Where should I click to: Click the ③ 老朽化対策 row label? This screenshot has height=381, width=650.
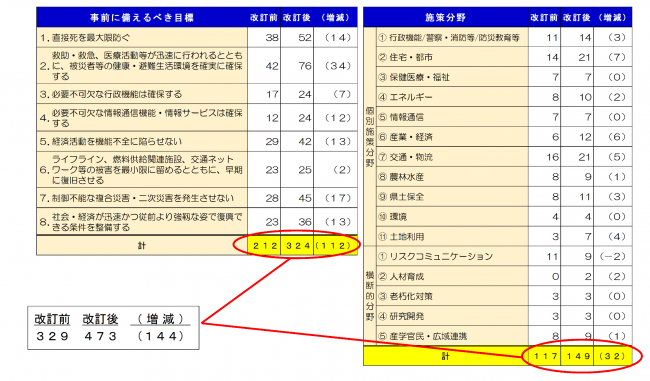click(x=452, y=296)
